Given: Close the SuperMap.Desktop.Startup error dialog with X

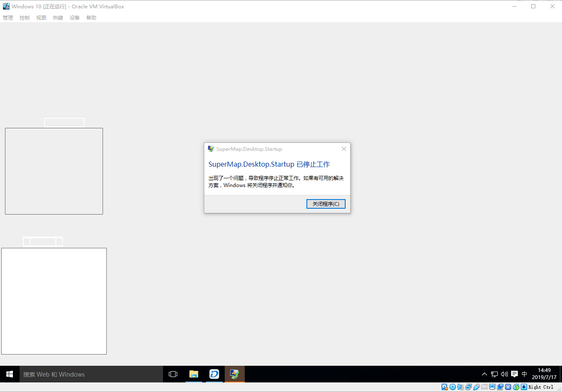Looking at the screenshot, I should [x=344, y=149].
